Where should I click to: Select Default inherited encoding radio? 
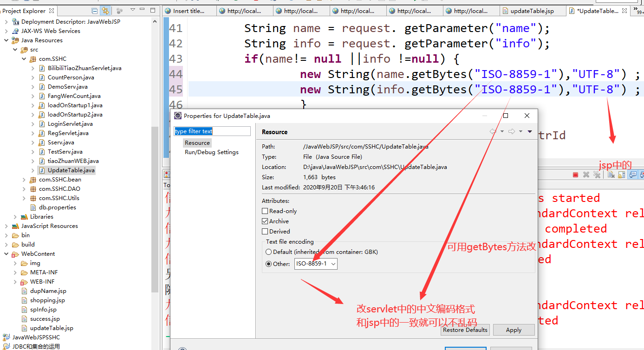coord(268,252)
